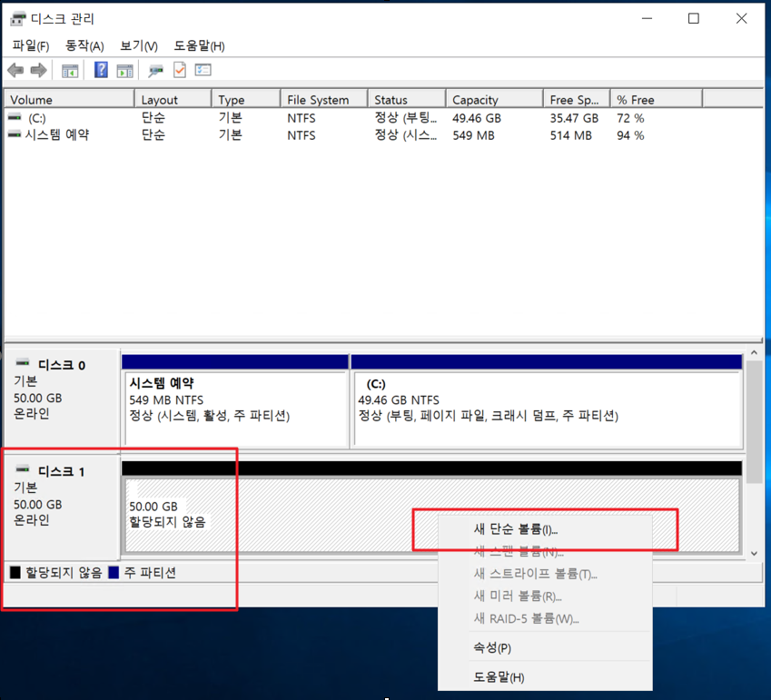The width and height of the screenshot is (771, 700).
Task: Select the (C:) volume drive icon
Action: [x=15, y=117]
